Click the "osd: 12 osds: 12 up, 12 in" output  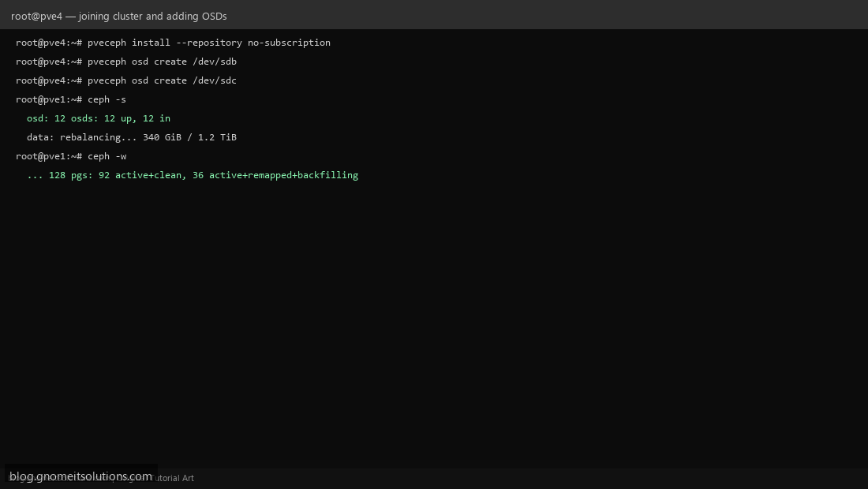click(99, 118)
